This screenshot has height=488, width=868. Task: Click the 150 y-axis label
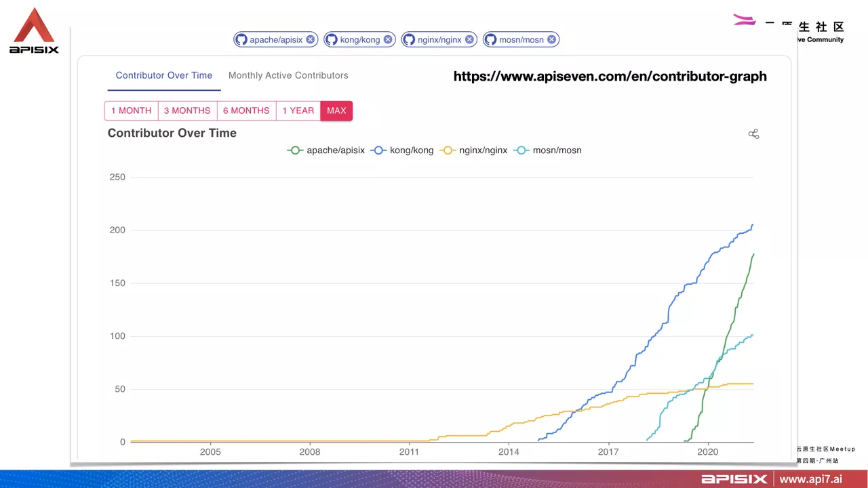click(117, 283)
